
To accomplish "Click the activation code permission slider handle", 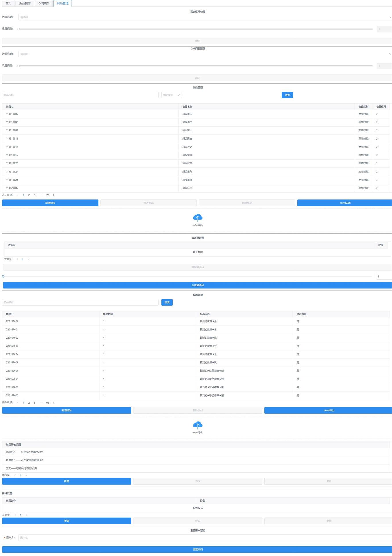I will pyautogui.click(x=3, y=276).
